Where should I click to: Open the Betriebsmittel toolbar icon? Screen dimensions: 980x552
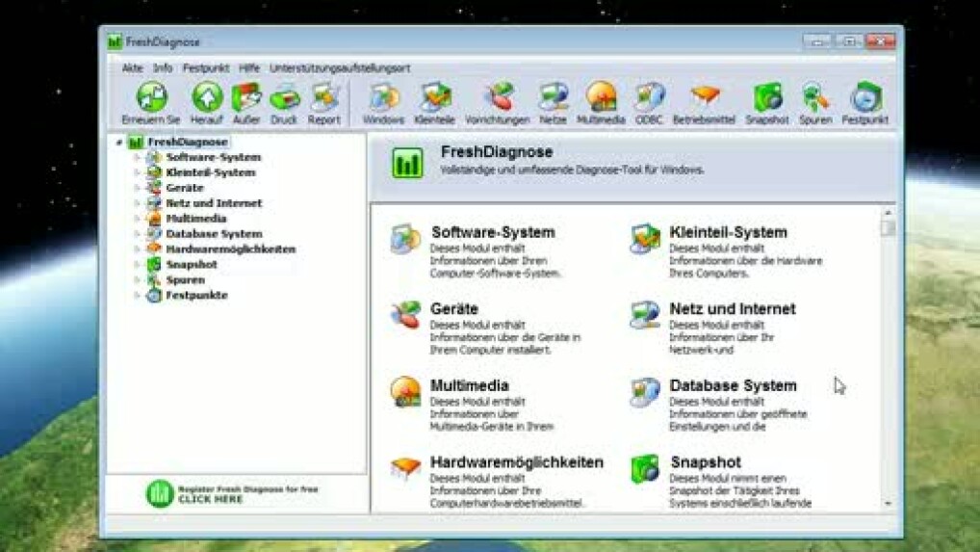point(704,98)
